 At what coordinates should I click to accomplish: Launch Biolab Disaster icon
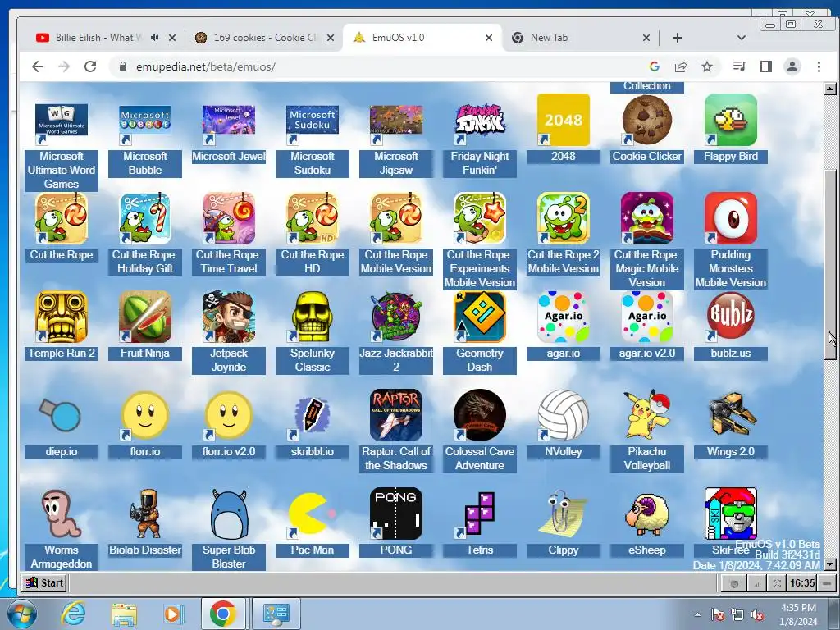(x=145, y=514)
